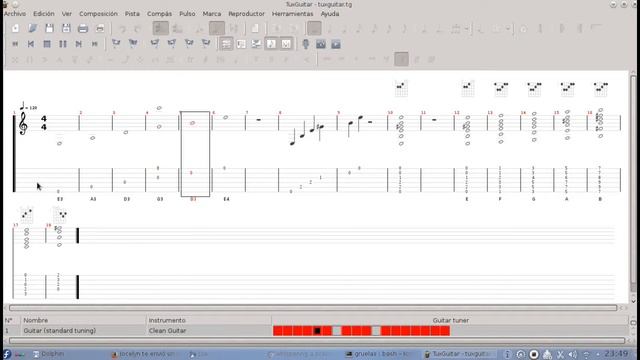The height and width of the screenshot is (360, 640).
Task: Toggle Score display in the layout toolbar
Action: [271, 44]
